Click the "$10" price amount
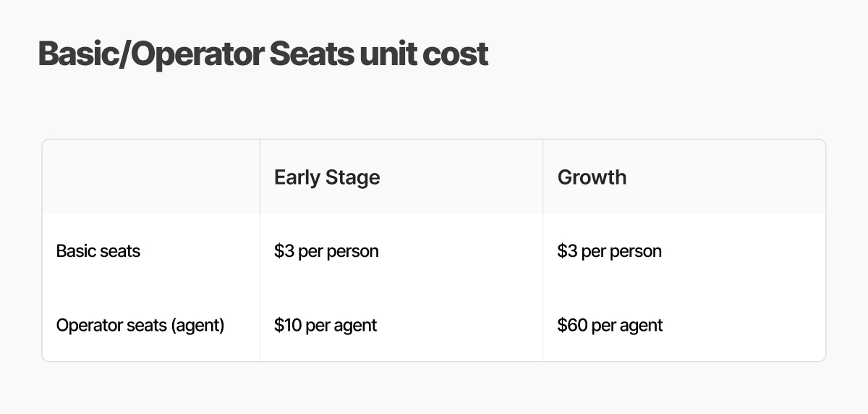 287,325
